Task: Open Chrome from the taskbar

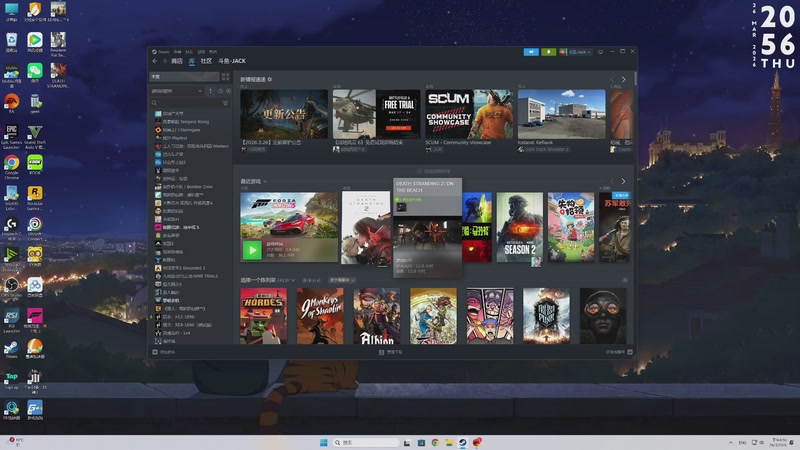Action: 435,442
